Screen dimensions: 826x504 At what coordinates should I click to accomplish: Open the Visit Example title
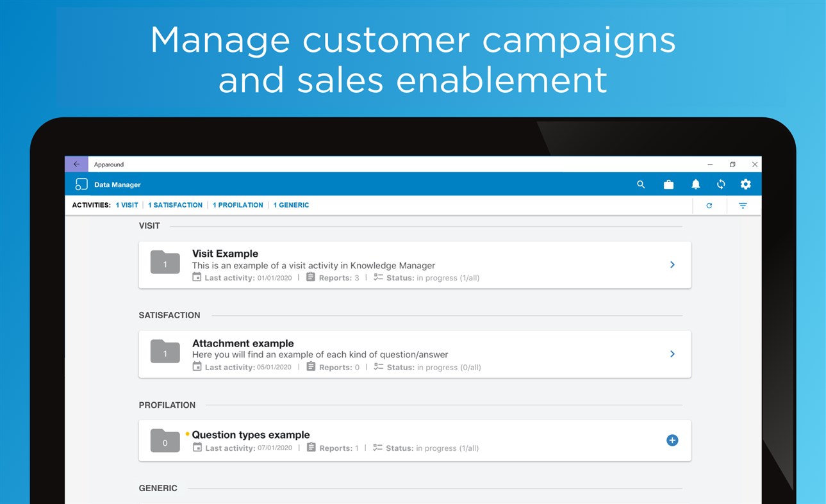[225, 254]
